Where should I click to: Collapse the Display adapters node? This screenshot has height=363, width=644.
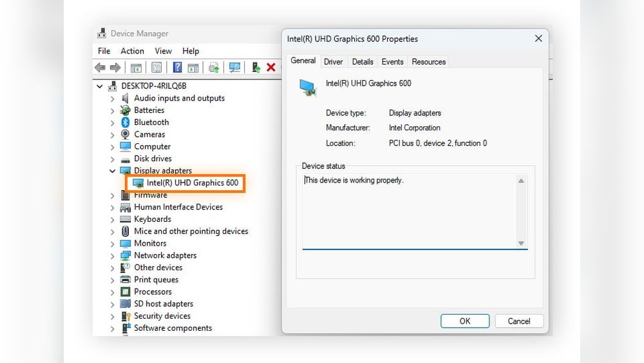113,171
